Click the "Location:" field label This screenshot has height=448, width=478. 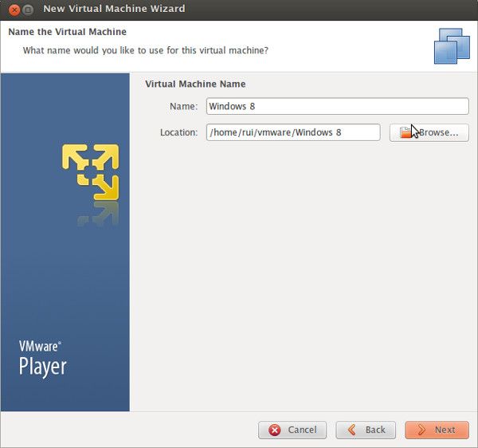tap(178, 132)
